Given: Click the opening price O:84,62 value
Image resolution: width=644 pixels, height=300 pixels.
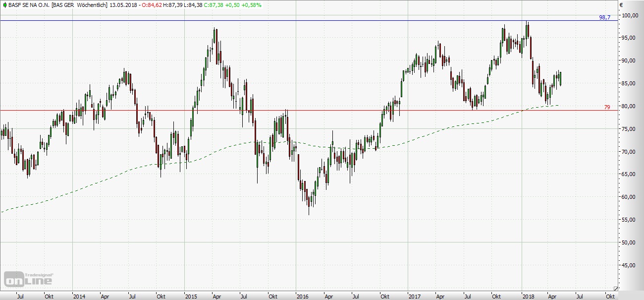Looking at the screenshot, I should click(155, 5).
